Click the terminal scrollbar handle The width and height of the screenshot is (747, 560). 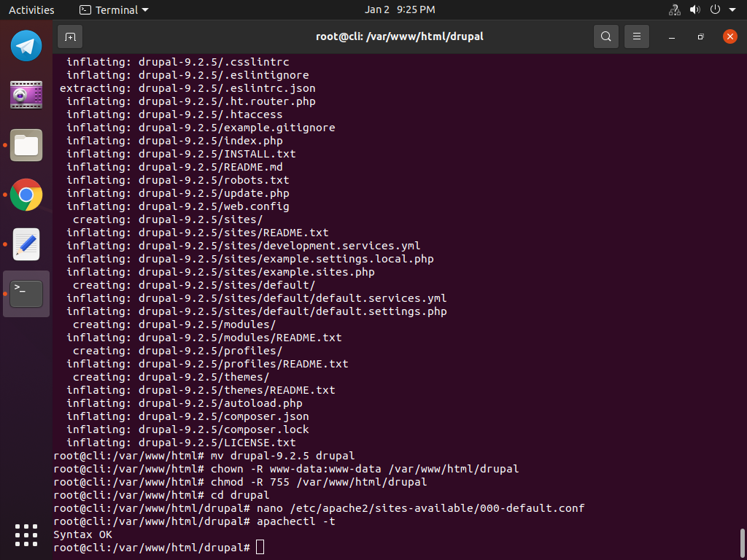(742, 543)
